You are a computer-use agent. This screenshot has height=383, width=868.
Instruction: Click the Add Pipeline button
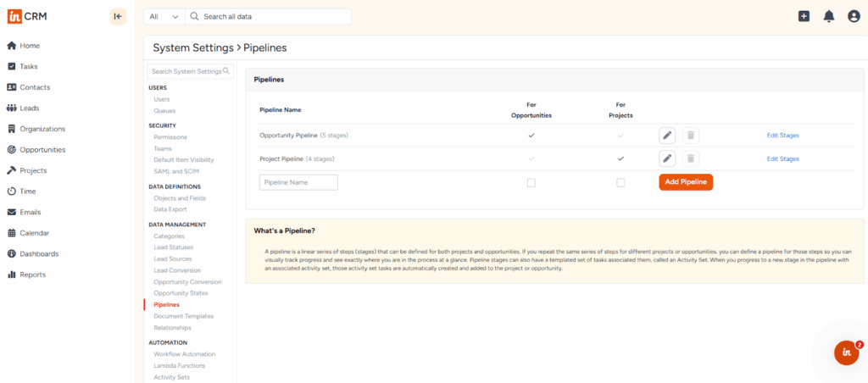click(686, 182)
